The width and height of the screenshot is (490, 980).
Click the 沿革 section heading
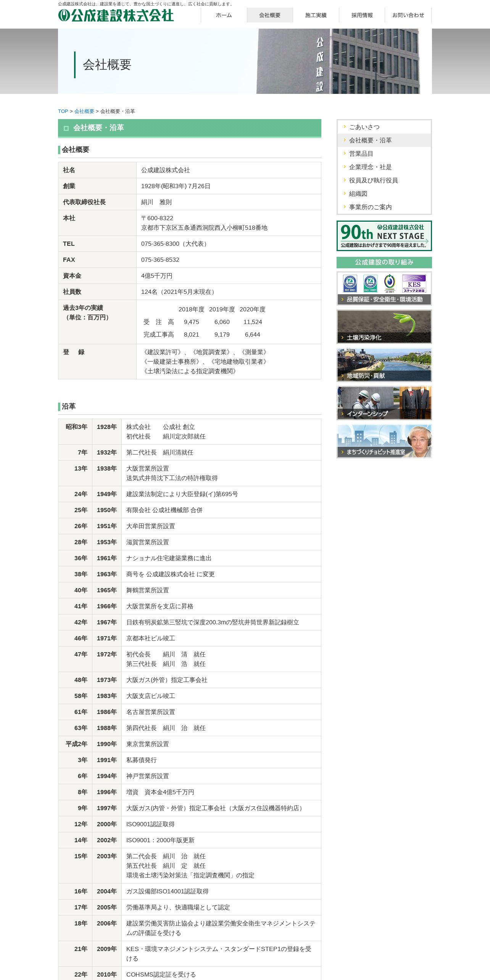click(x=69, y=406)
